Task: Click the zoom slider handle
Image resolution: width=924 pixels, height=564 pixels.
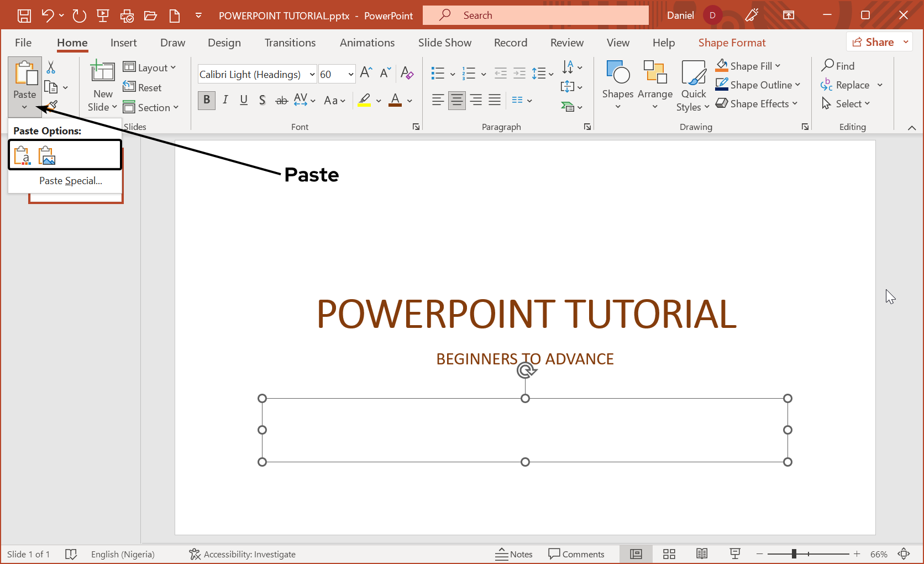Action: (x=794, y=554)
